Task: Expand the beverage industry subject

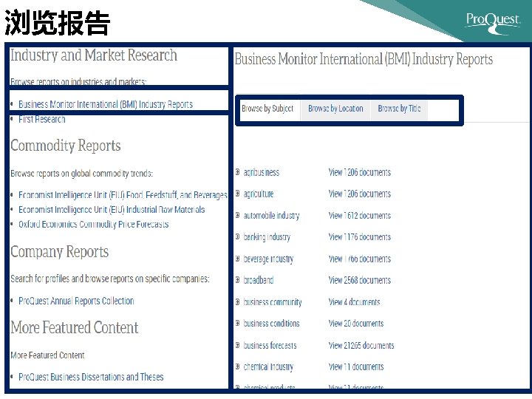Action: [237, 259]
